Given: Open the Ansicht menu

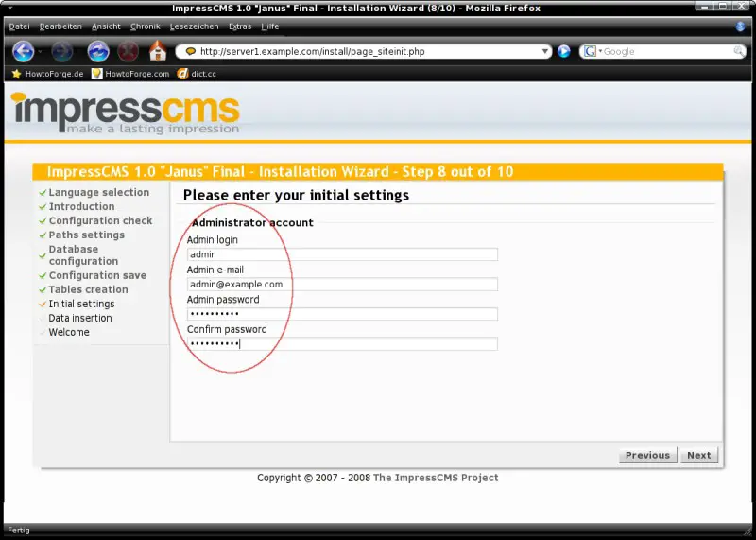Looking at the screenshot, I should (x=106, y=26).
